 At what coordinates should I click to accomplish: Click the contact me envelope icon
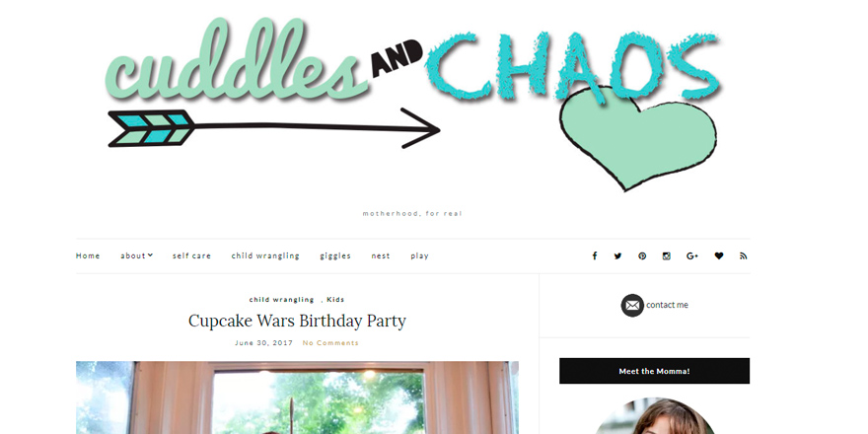pos(632,306)
